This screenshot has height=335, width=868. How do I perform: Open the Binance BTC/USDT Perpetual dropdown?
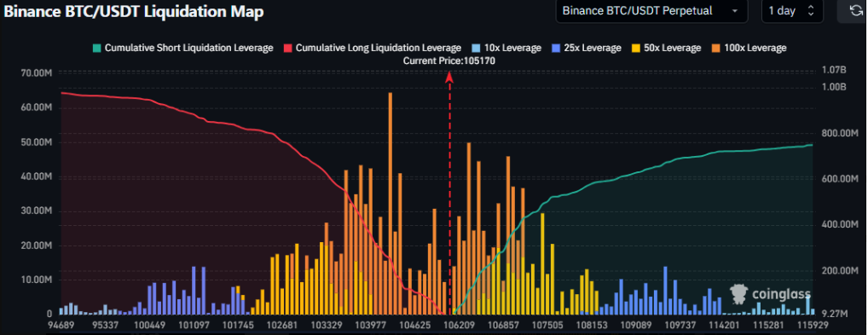point(651,10)
